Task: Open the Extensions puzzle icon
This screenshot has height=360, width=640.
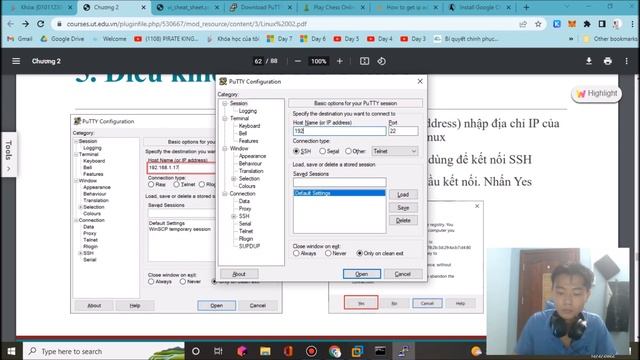Action: pyautogui.click(x=587, y=24)
